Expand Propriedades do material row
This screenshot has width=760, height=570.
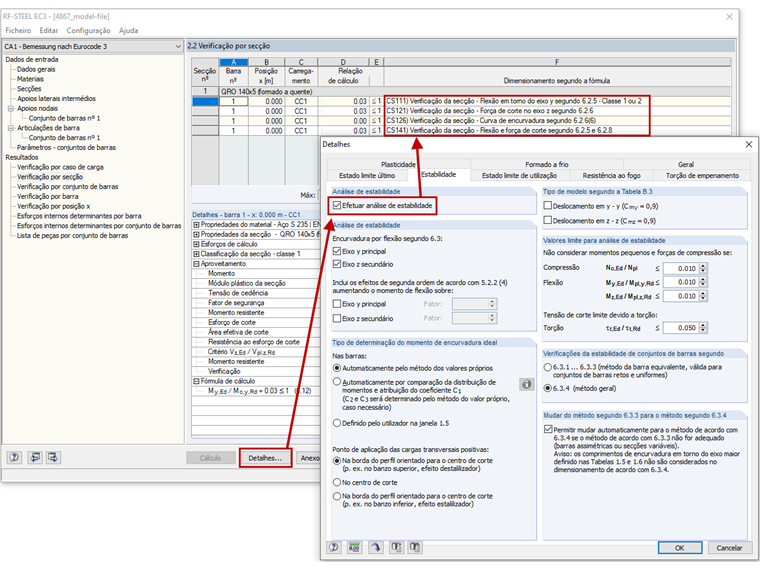click(x=196, y=224)
